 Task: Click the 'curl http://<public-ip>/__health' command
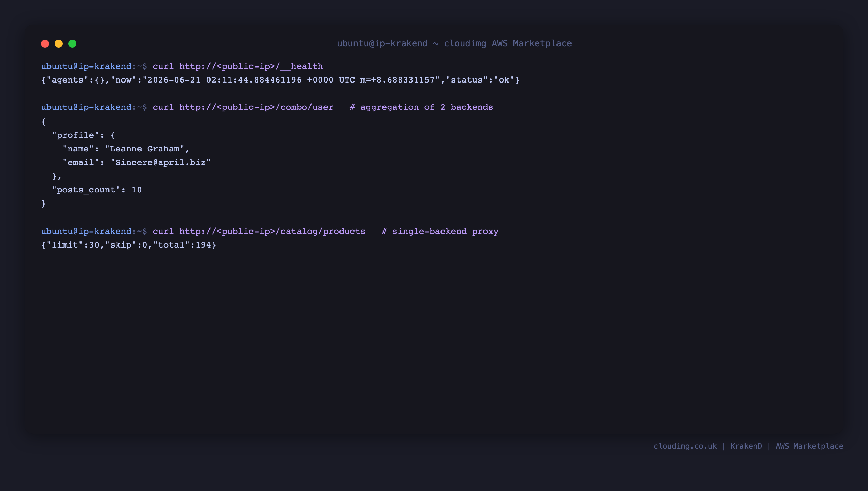tap(237, 66)
